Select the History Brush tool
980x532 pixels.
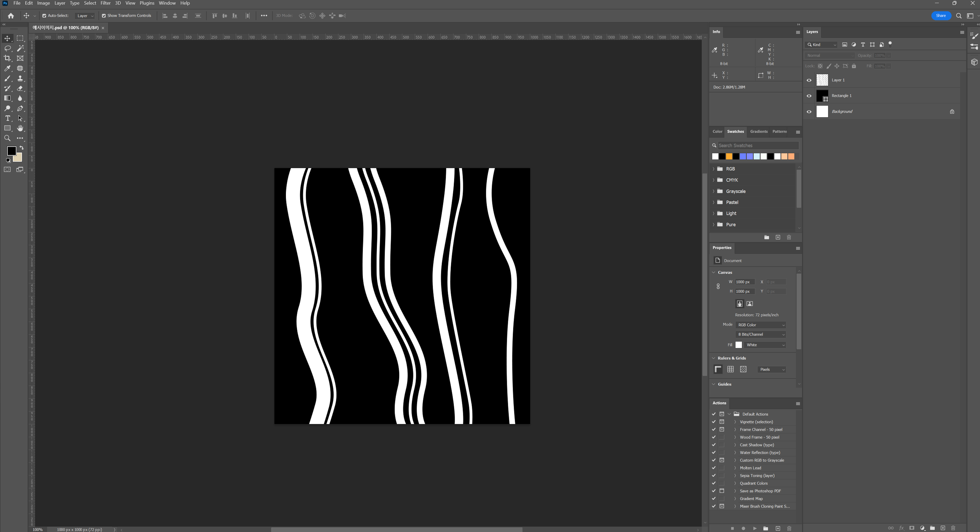[7, 88]
